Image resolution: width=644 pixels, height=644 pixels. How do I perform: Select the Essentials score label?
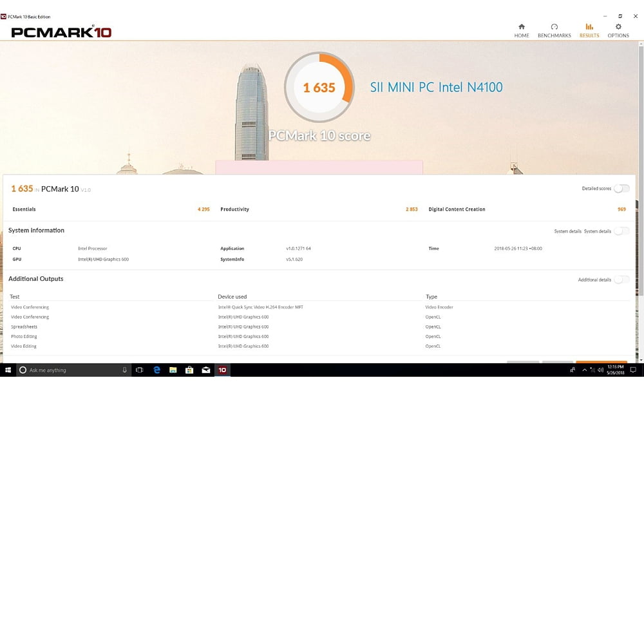[24, 209]
